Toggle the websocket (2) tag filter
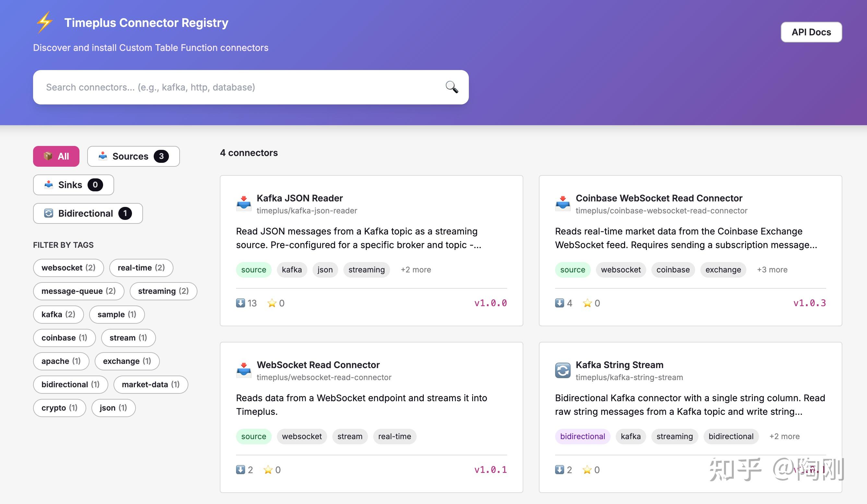This screenshot has width=867, height=504. click(68, 268)
